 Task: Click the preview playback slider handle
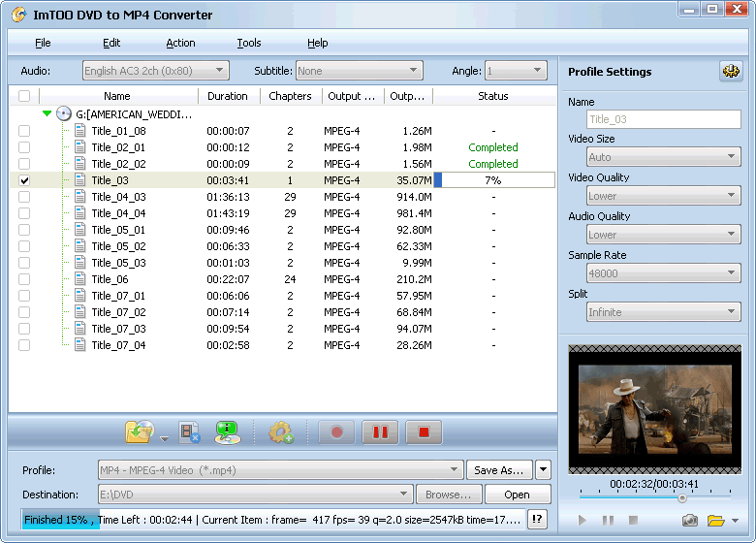click(682, 498)
